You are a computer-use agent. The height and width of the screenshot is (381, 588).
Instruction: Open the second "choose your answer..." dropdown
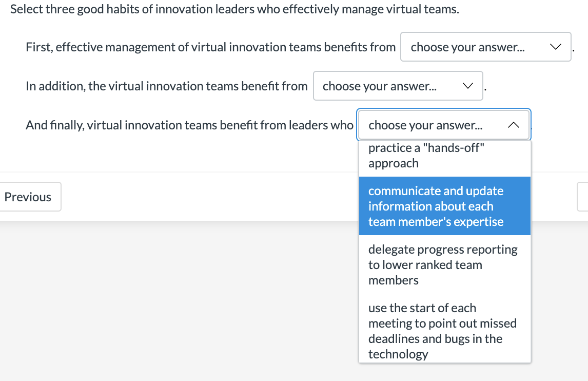[398, 86]
